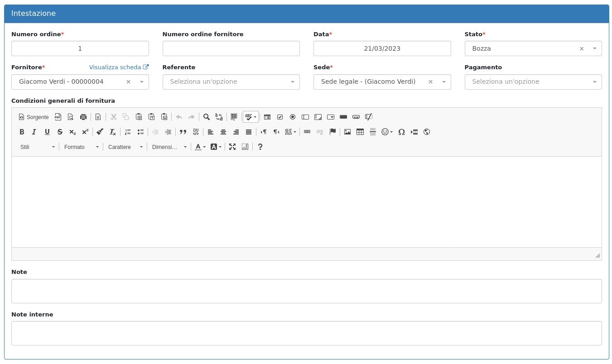
Task: Click the print icon in the toolbar
Action: click(83, 117)
